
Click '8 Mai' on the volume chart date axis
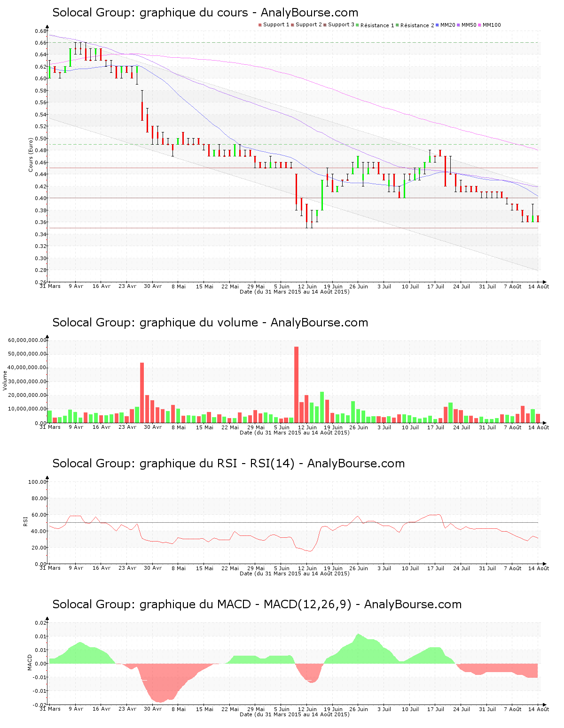[179, 427]
